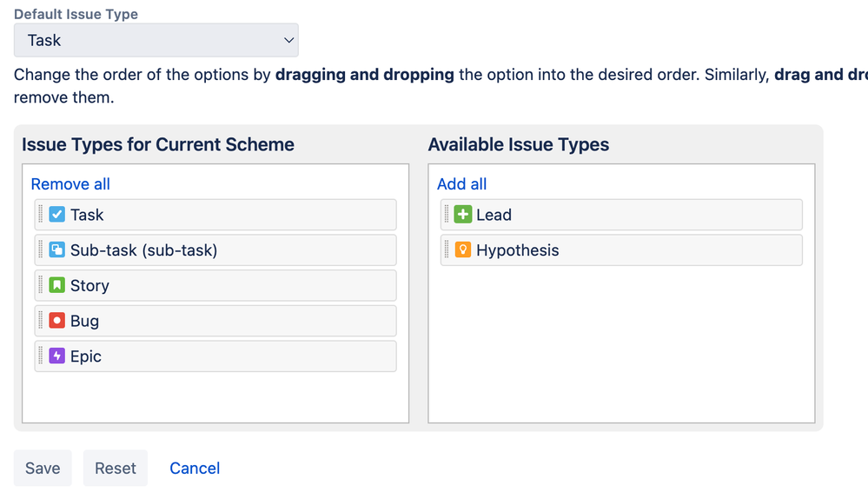The width and height of the screenshot is (868, 499).
Task: Click the orange Hypothesis lightbulb icon
Action: pos(463,250)
